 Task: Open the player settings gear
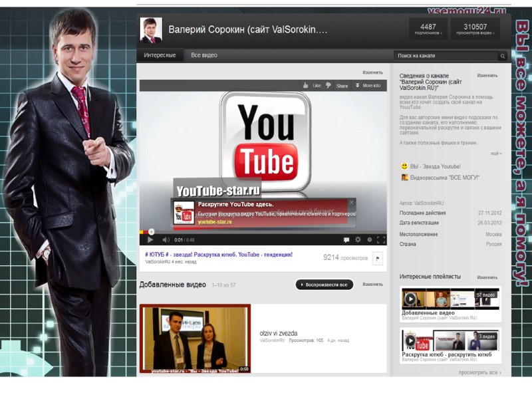358,239
